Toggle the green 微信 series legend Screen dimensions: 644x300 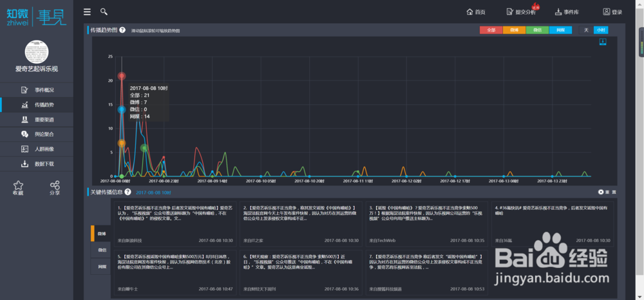point(537,30)
